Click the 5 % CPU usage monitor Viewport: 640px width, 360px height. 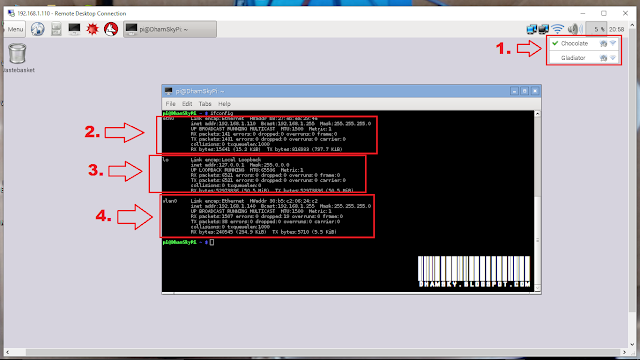click(x=596, y=29)
